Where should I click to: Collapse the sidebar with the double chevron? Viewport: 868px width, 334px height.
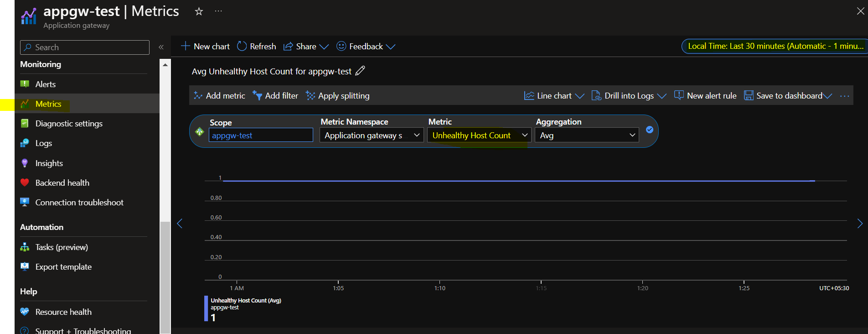pyautogui.click(x=161, y=47)
